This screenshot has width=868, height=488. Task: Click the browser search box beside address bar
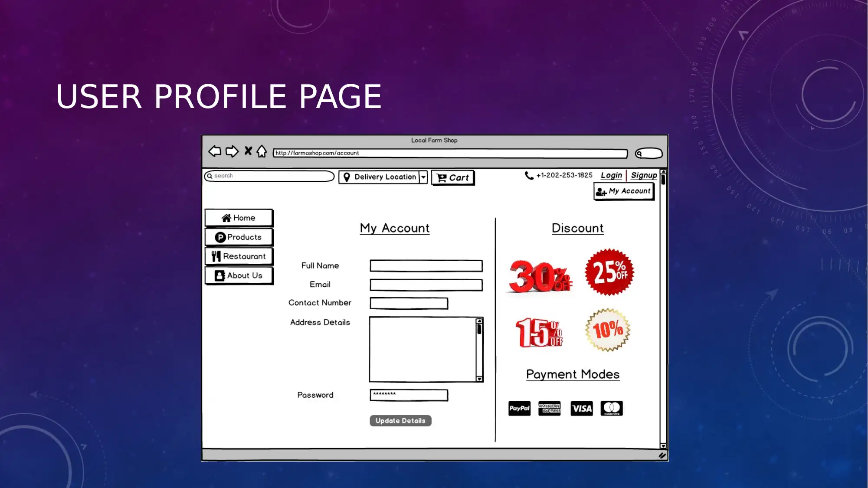point(649,153)
